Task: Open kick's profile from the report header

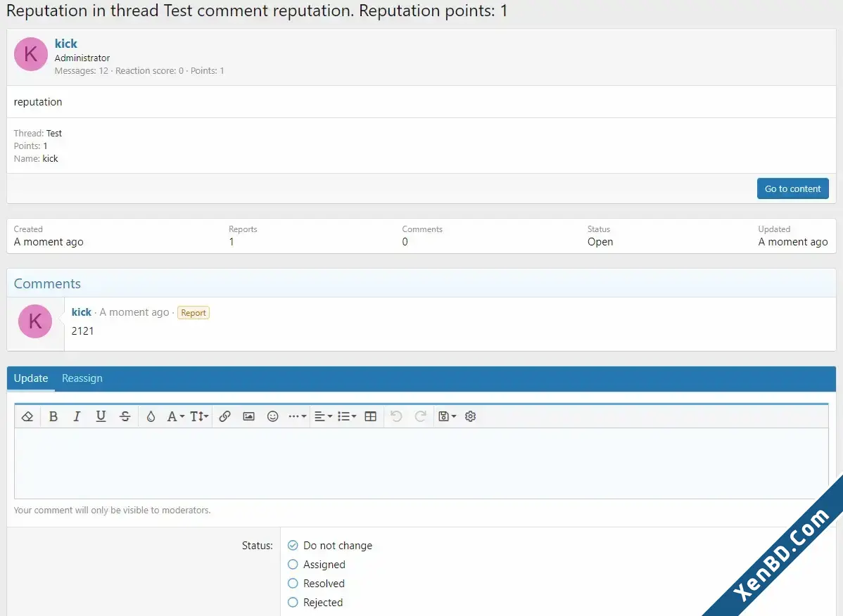Action: pos(65,44)
